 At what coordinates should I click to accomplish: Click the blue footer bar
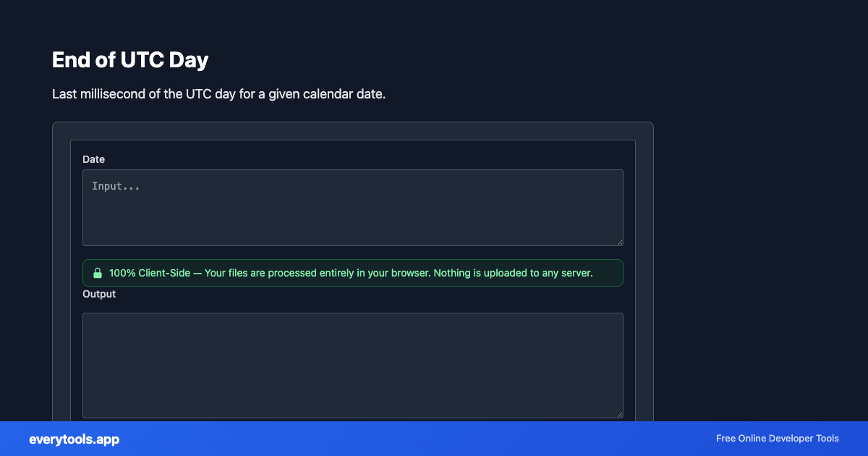point(434,439)
